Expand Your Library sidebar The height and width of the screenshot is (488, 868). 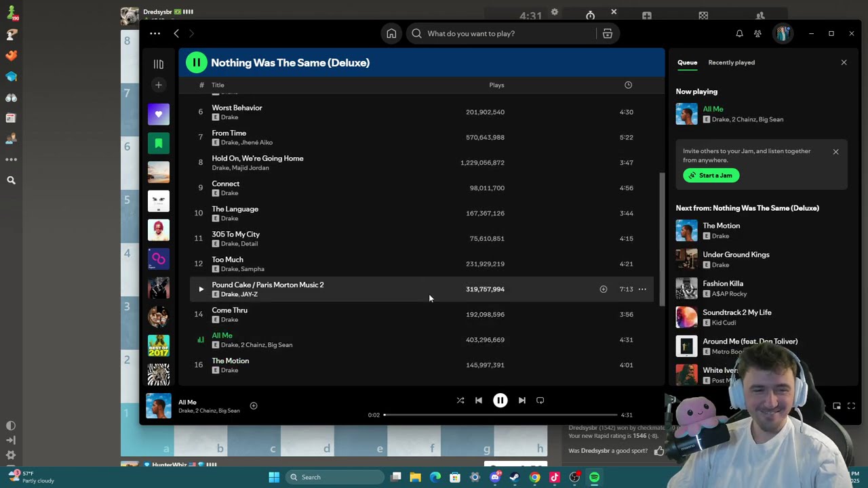(159, 64)
